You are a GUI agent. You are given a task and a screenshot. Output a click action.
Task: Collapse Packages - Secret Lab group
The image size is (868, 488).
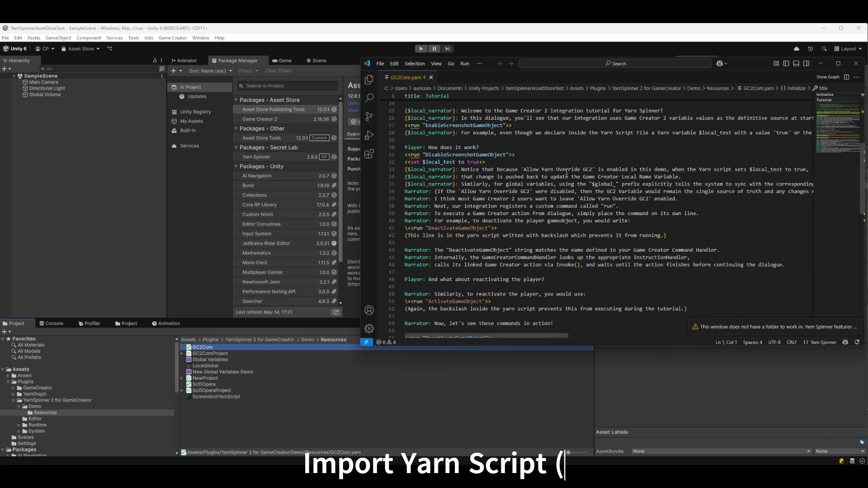pos(236,147)
